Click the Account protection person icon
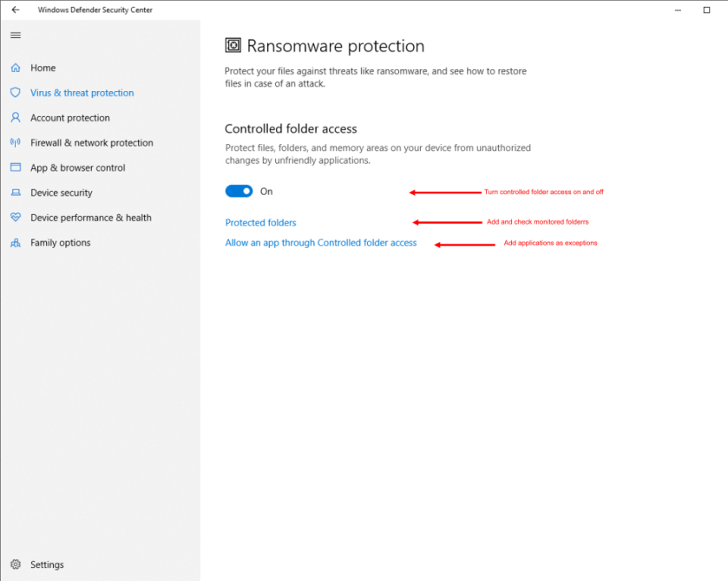 click(x=15, y=118)
